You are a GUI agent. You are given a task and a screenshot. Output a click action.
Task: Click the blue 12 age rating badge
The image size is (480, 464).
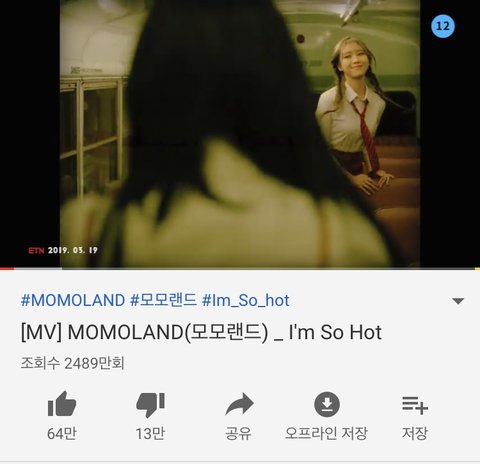pos(443,26)
